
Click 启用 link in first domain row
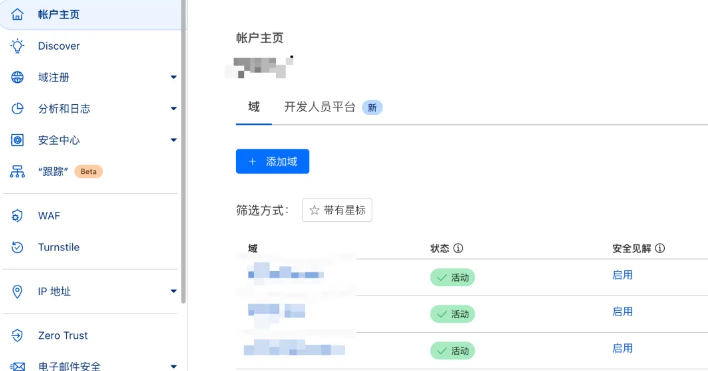(622, 275)
